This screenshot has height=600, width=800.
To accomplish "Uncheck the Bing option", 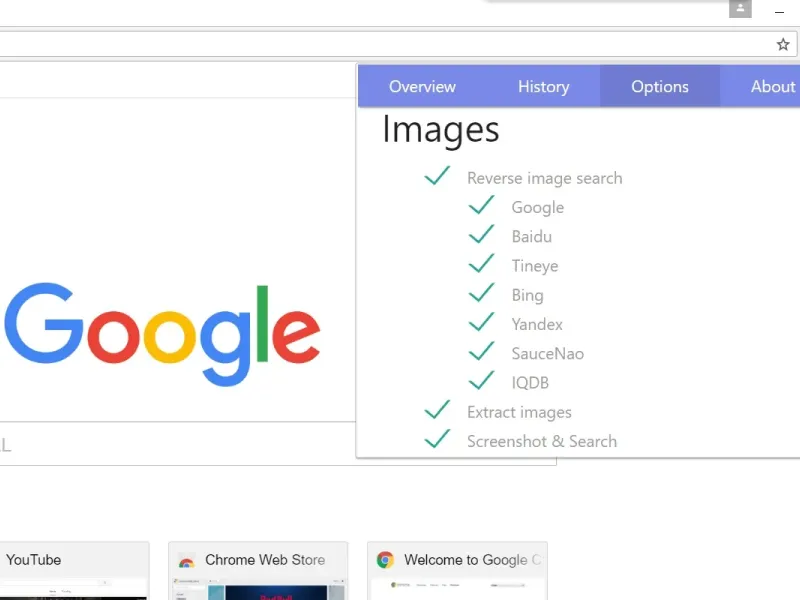I will pyautogui.click(x=482, y=293).
